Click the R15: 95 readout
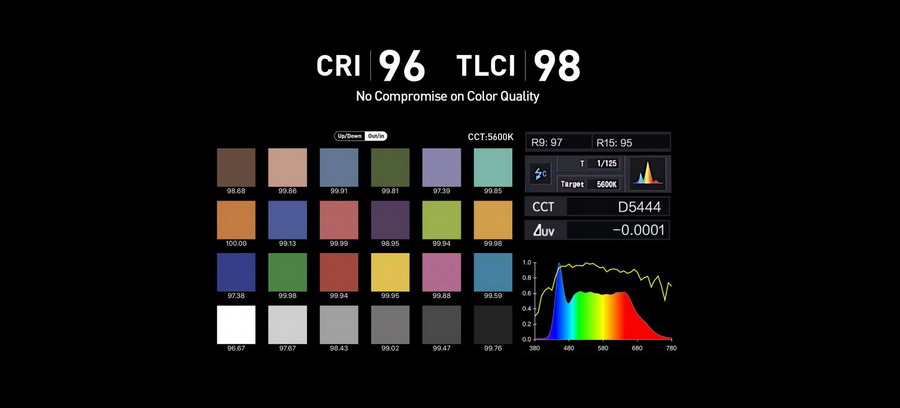Screen dimensions: 900x408 point(630,142)
